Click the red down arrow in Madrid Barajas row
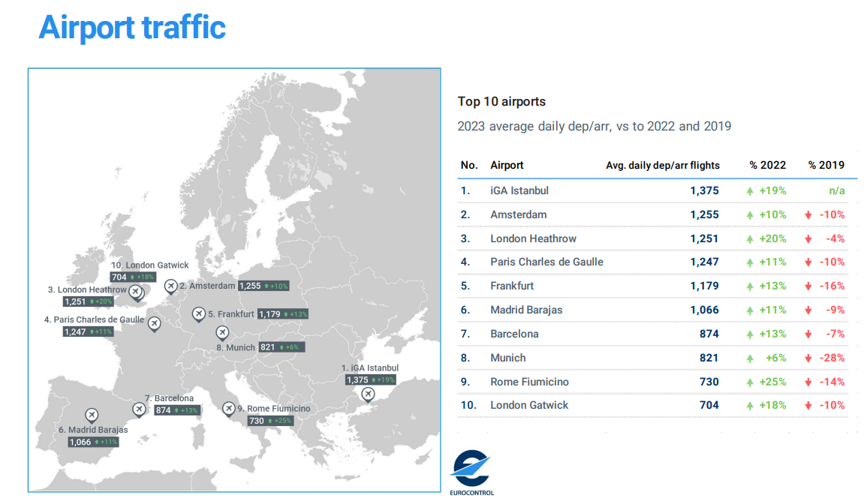 pyautogui.click(x=808, y=310)
